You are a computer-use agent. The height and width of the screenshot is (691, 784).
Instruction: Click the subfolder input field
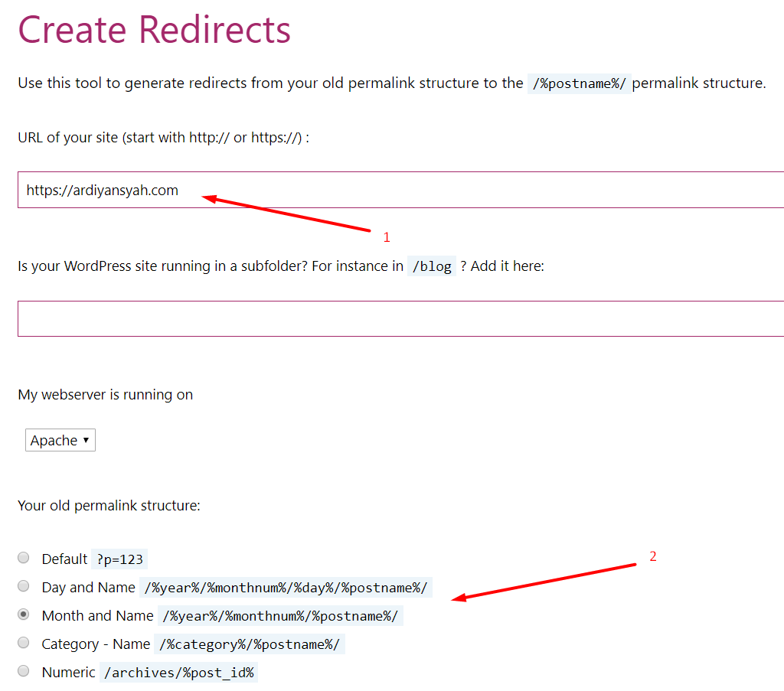point(401,319)
